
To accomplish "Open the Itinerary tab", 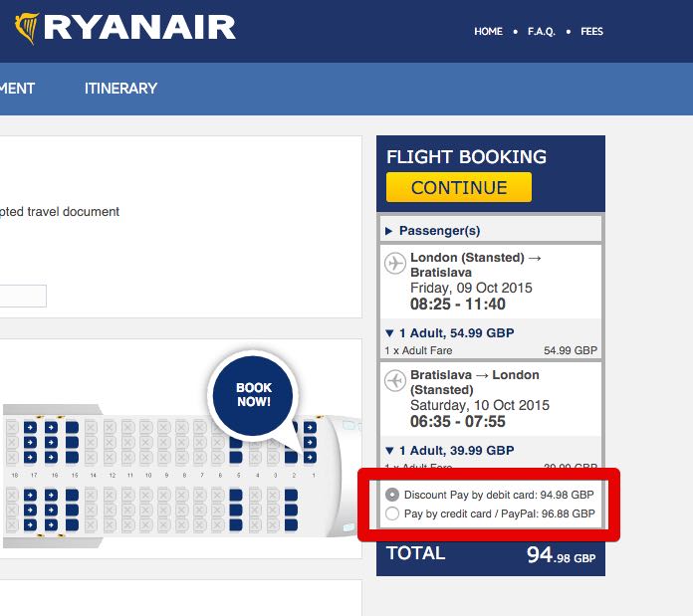I will (x=120, y=89).
